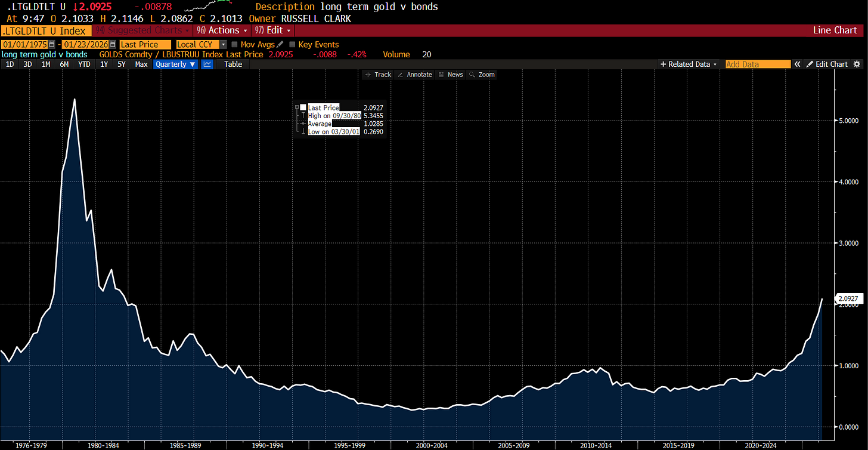Click the Edit Chart pencil button
The height and width of the screenshot is (450, 868).
coord(827,64)
